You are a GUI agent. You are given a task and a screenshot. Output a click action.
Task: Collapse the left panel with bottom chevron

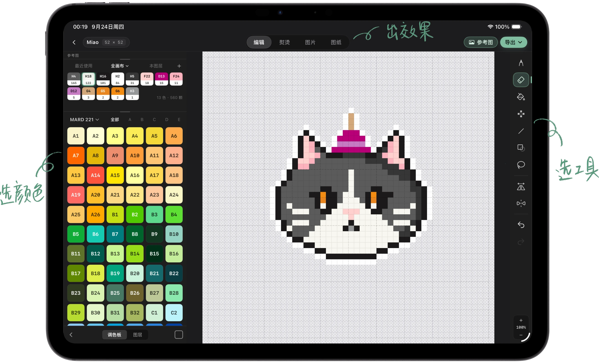coord(71,335)
